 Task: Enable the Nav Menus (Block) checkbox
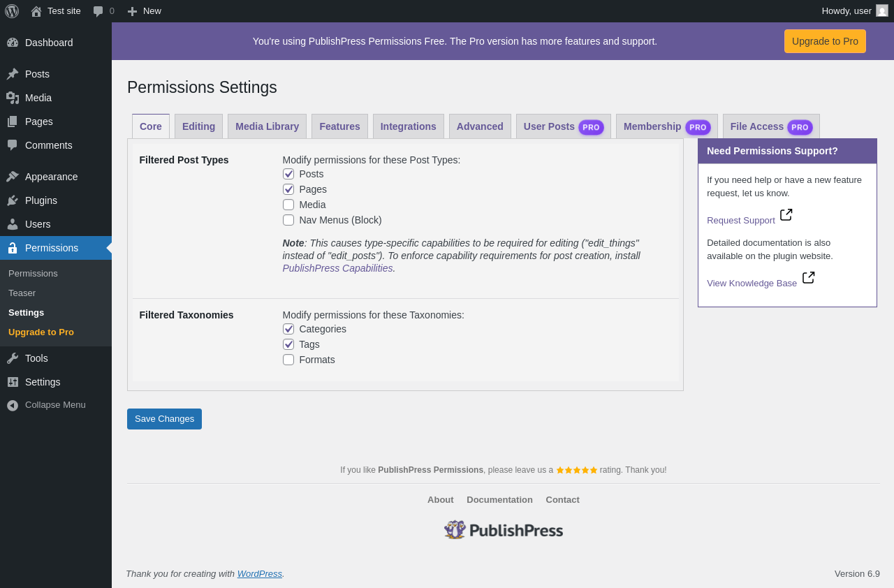point(288,220)
